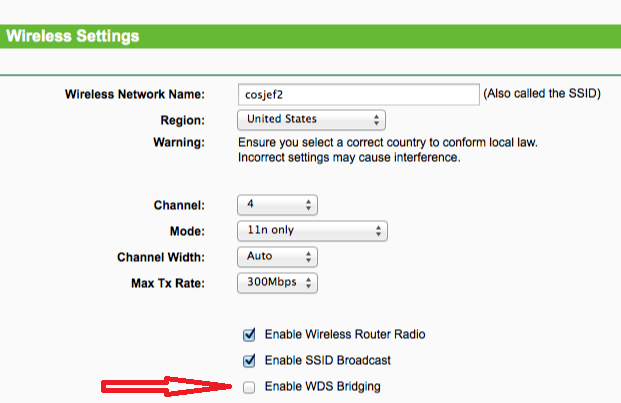Open the Region dropdown showing United States
This screenshot has width=621, height=403.
311,120
